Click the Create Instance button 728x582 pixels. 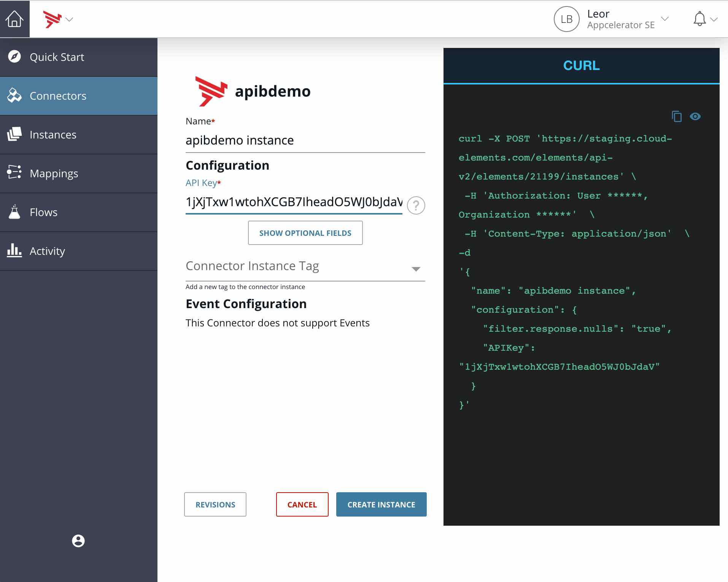[x=381, y=504]
